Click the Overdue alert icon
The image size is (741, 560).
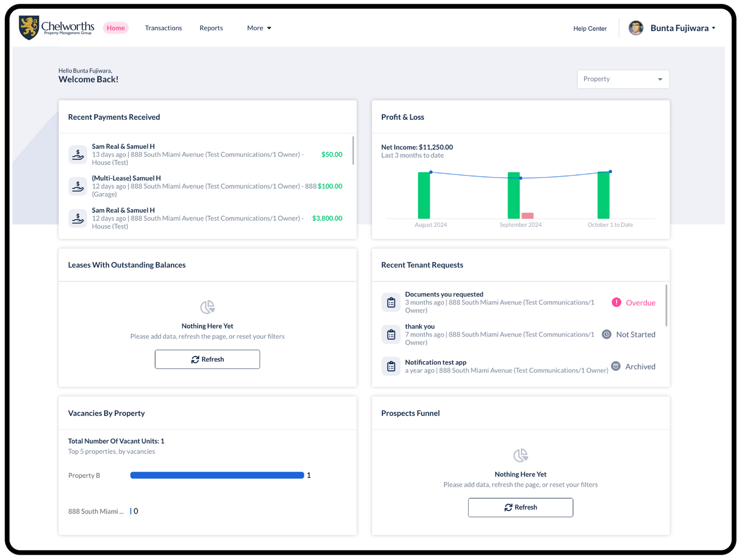(617, 302)
